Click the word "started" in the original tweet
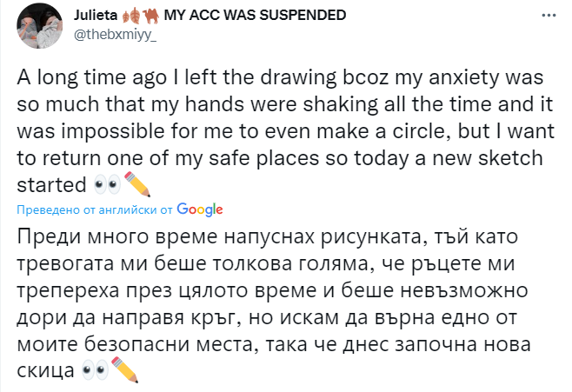Screen dimensions: 572x392 pos(52,186)
